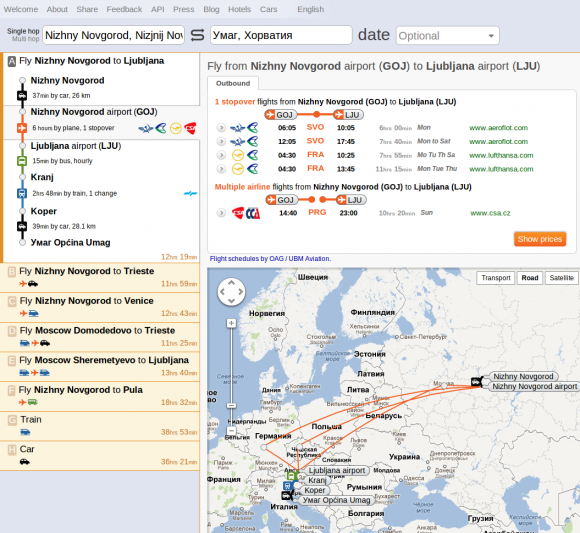Open the Hotels menu item
The image size is (580, 533).
click(239, 9)
